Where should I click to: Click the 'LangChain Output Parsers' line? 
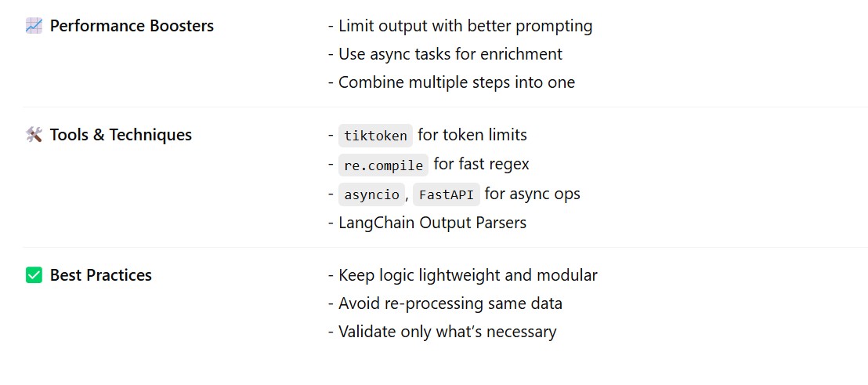pos(432,223)
